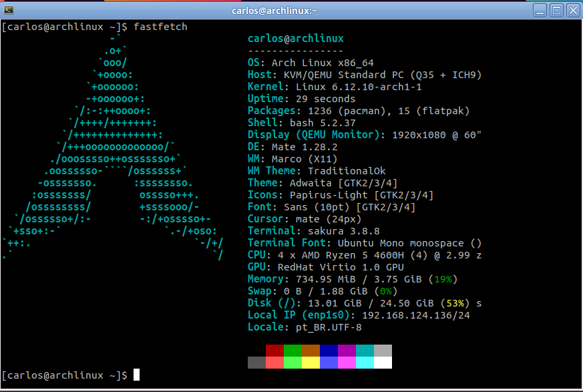The height and width of the screenshot is (392, 583).
Task: Click the green '19%' memory percentage
Action: pyautogui.click(x=443, y=279)
